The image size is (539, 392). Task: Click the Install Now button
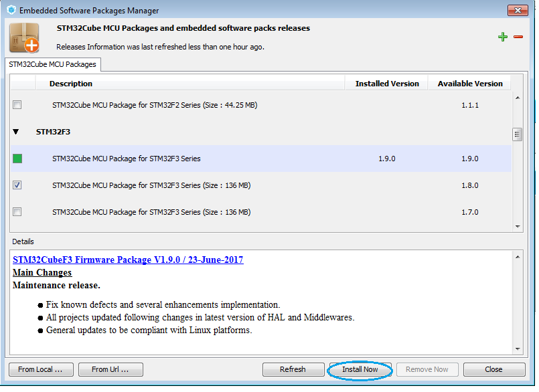pyautogui.click(x=360, y=369)
